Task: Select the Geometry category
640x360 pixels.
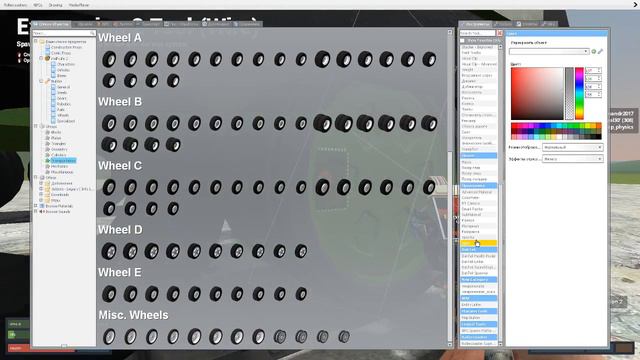Action: point(59,149)
